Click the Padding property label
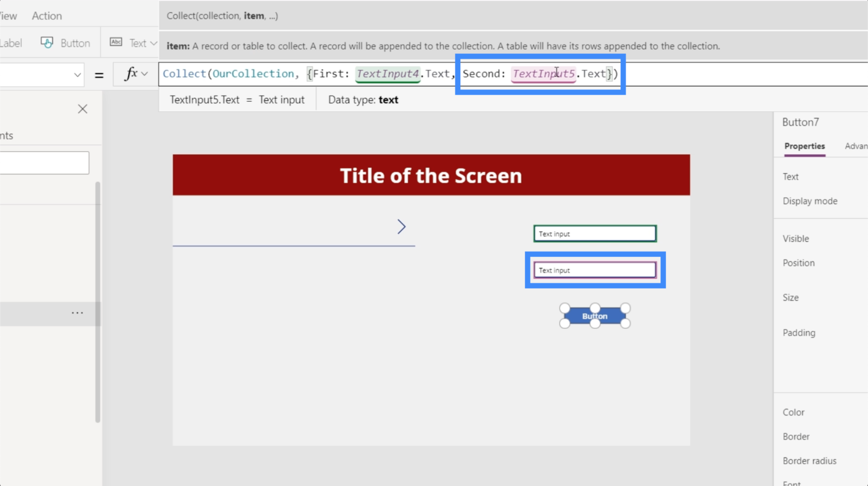The height and width of the screenshot is (486, 868). 799,333
